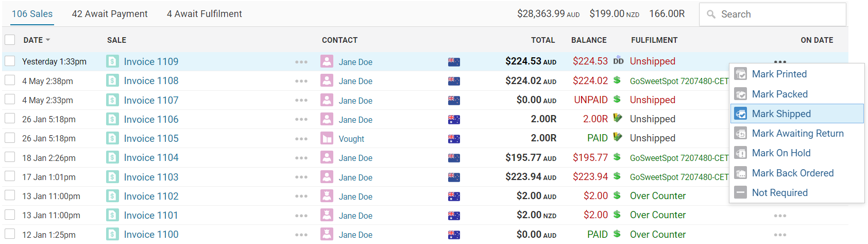The image size is (868, 244).
Task: Click the DD payment icon on Invoice 1109 row
Action: 618,61
